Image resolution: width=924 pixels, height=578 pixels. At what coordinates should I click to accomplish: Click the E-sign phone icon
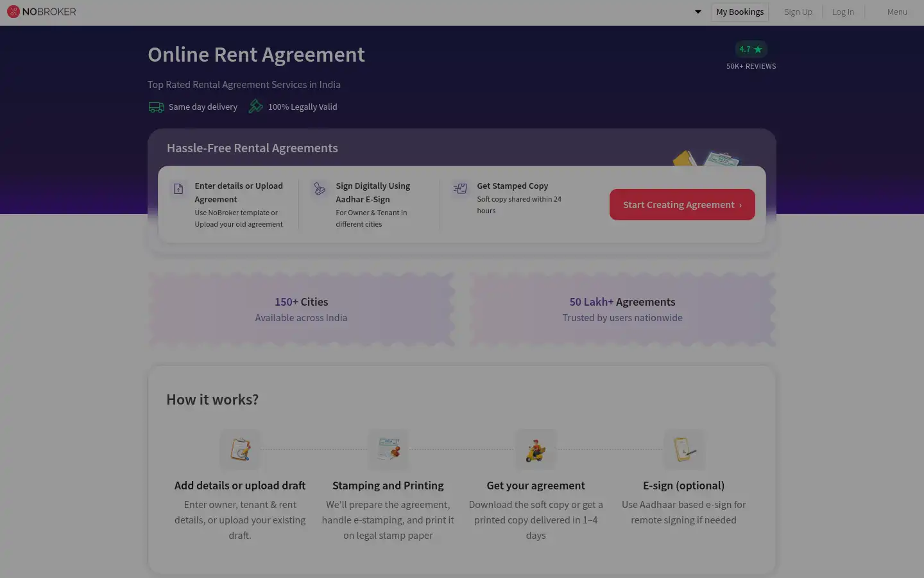coord(684,450)
